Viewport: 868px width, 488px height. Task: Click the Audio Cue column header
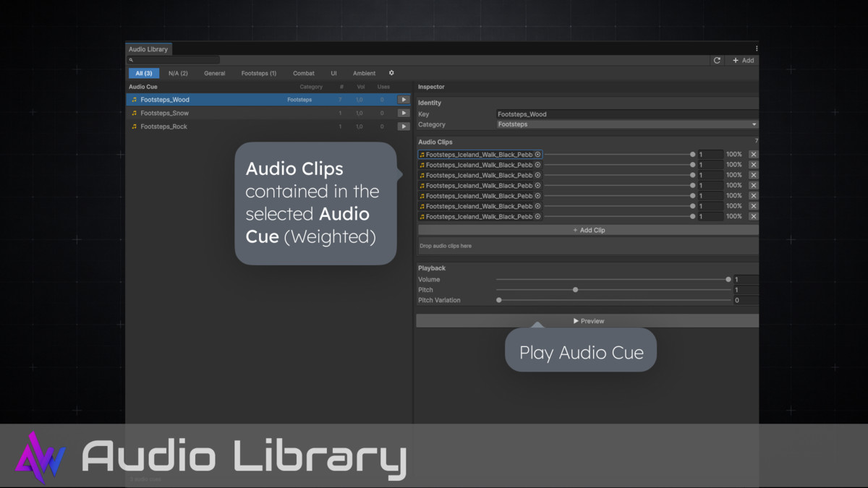[x=143, y=87]
